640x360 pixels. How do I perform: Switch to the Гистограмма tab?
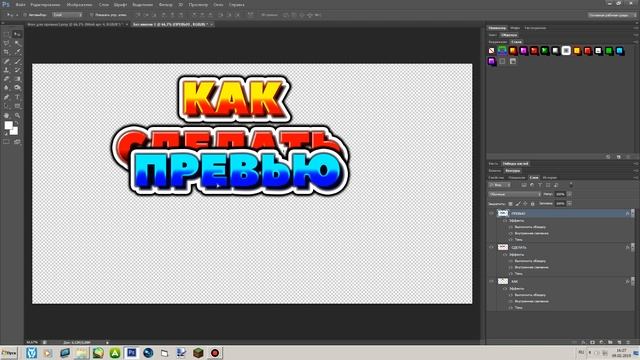pos(536,28)
